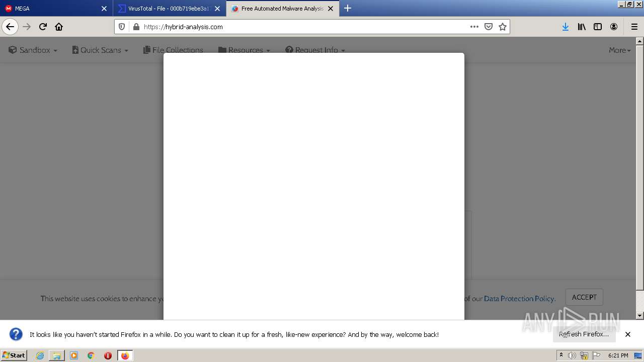Click the scrollbar down arrow
Screen dimensions: 644x362
pyautogui.click(x=639, y=316)
